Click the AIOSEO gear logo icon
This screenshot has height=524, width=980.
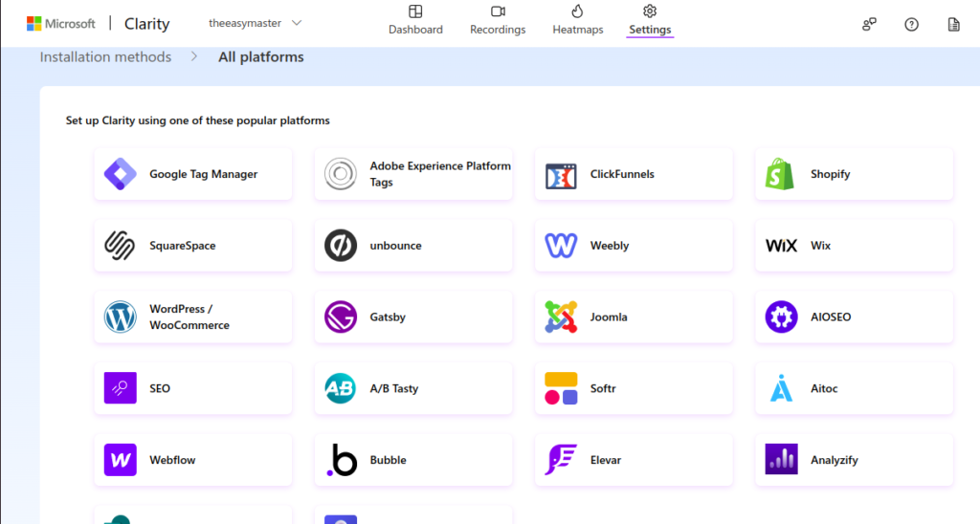[x=781, y=317]
